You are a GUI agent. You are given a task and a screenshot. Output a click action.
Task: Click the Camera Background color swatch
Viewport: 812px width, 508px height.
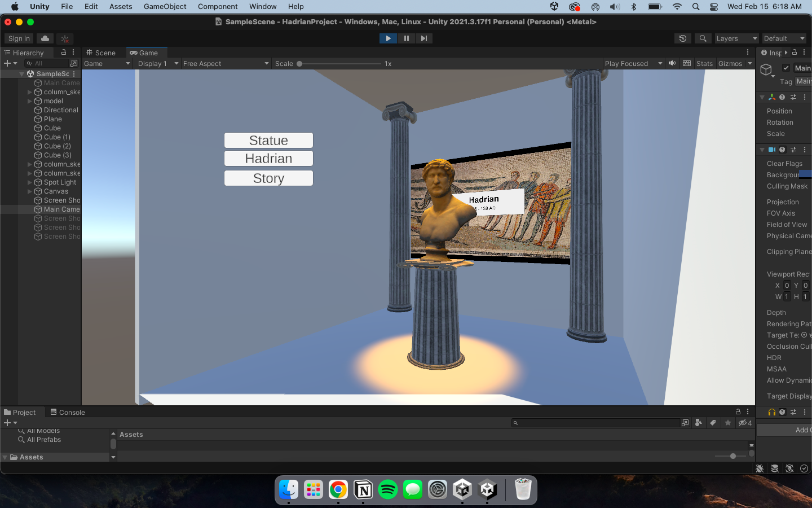coord(805,174)
